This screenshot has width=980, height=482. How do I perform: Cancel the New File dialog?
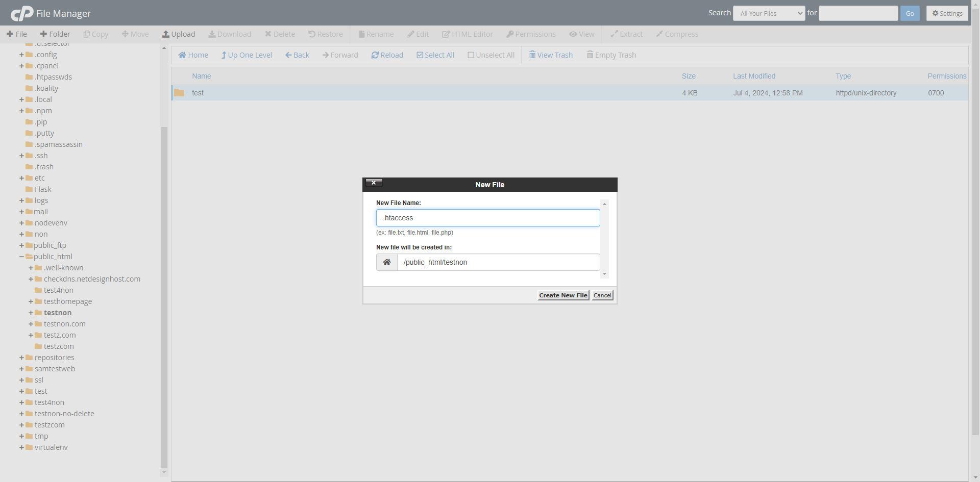pos(602,295)
